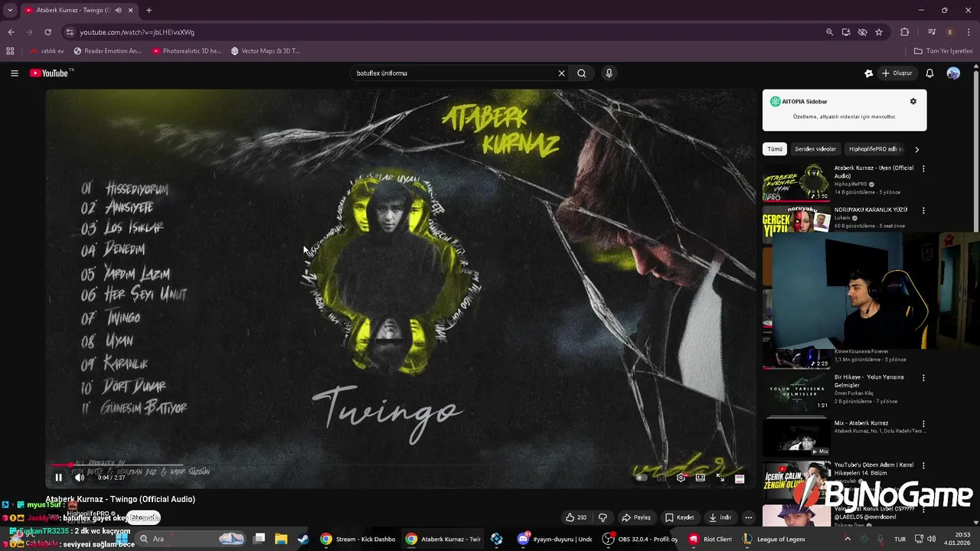Open Photorealistic 3D he... bookmark
The image size is (980, 551).
click(x=186, y=51)
